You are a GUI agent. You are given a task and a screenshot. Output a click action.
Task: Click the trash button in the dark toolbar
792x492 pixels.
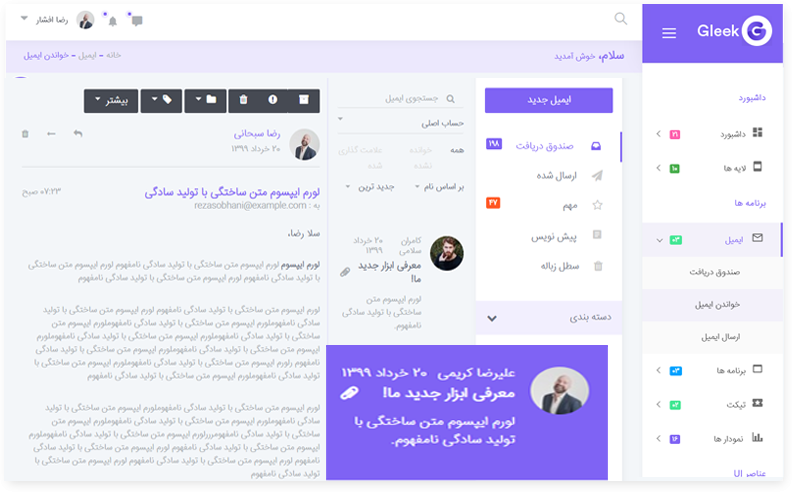[x=244, y=100]
